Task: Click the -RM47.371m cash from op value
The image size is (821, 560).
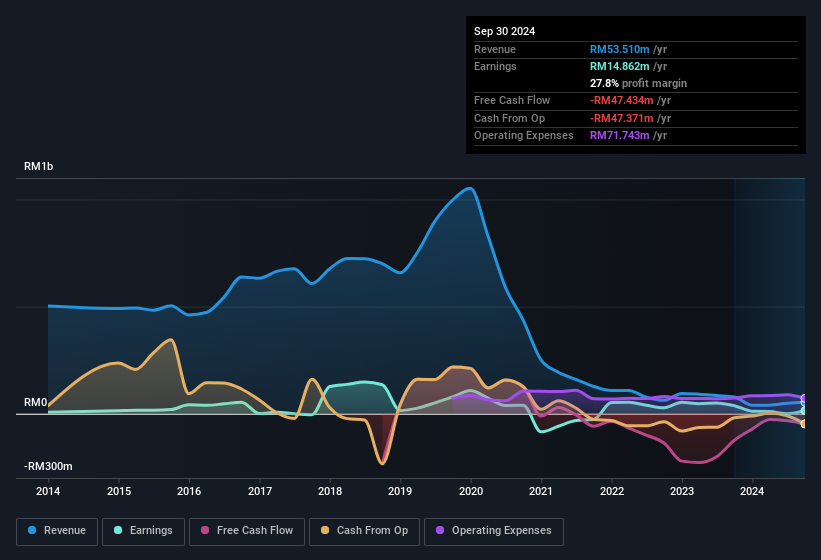Action: click(x=622, y=118)
